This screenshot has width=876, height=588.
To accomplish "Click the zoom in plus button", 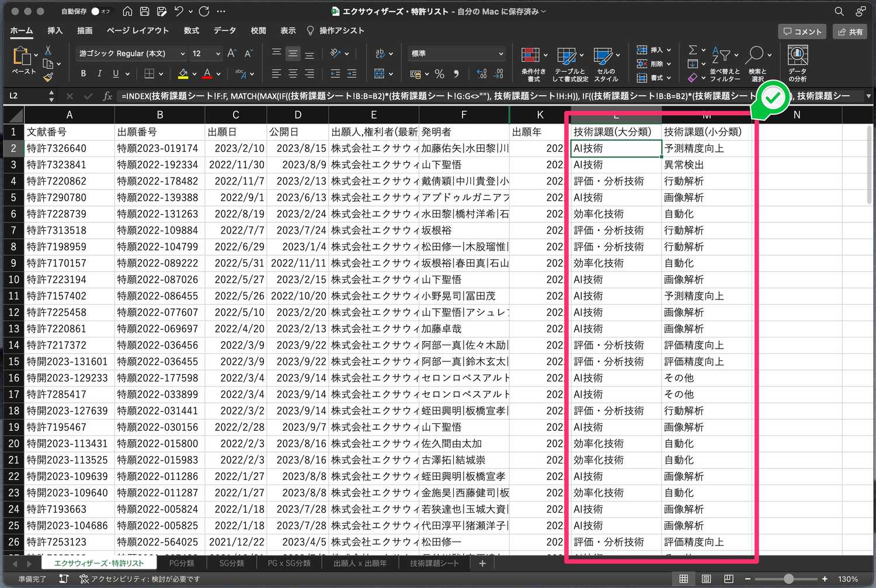I will coord(825,579).
